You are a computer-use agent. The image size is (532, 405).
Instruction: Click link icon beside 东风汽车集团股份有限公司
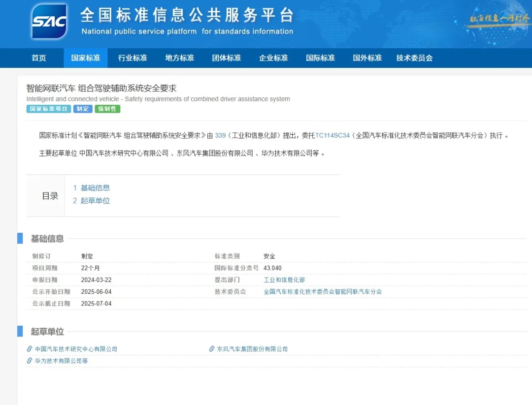212,349
